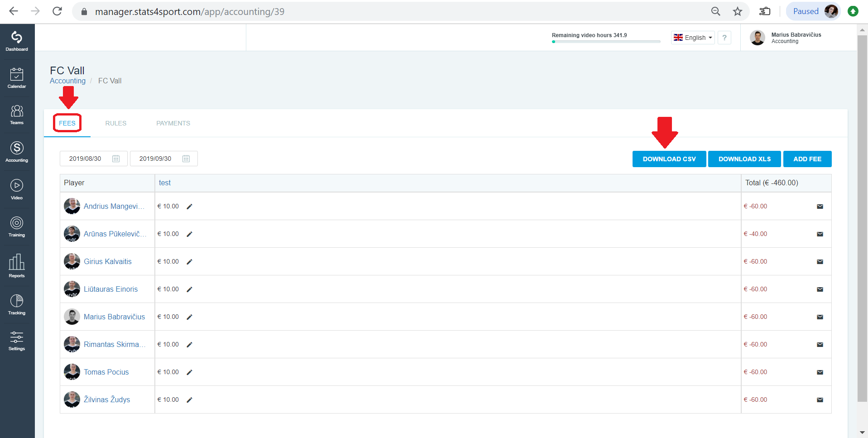Open Tomas Pocius player link

106,372
